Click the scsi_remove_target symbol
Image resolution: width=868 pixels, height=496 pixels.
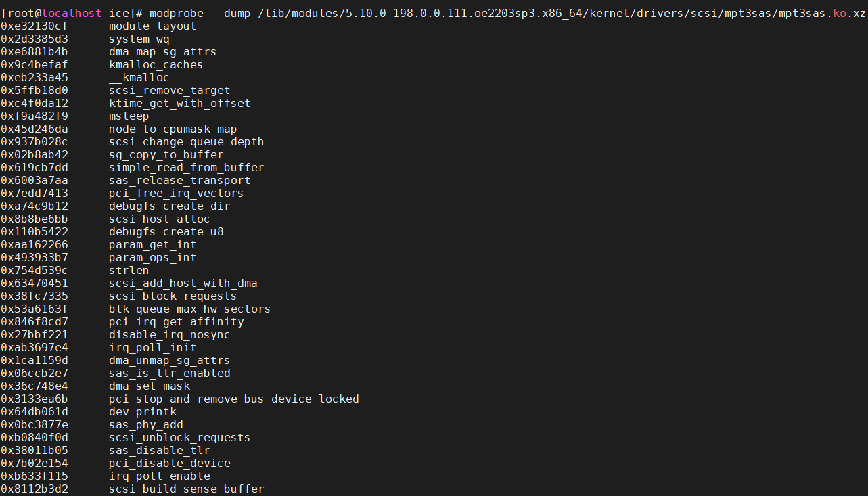[x=169, y=91]
